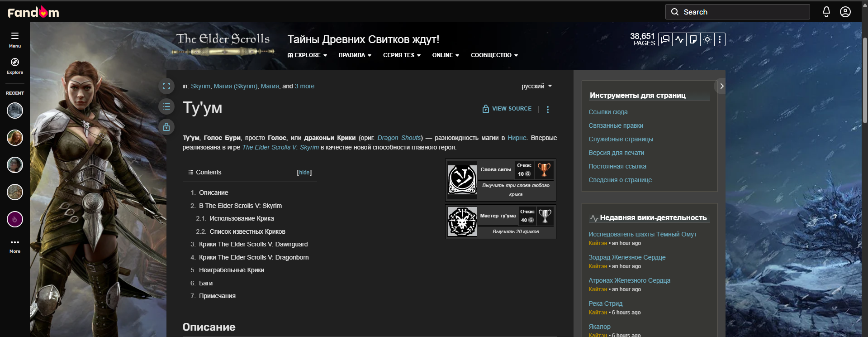The width and height of the screenshot is (868, 337).
Task: Follow the Нирне link
Action: 517,138
